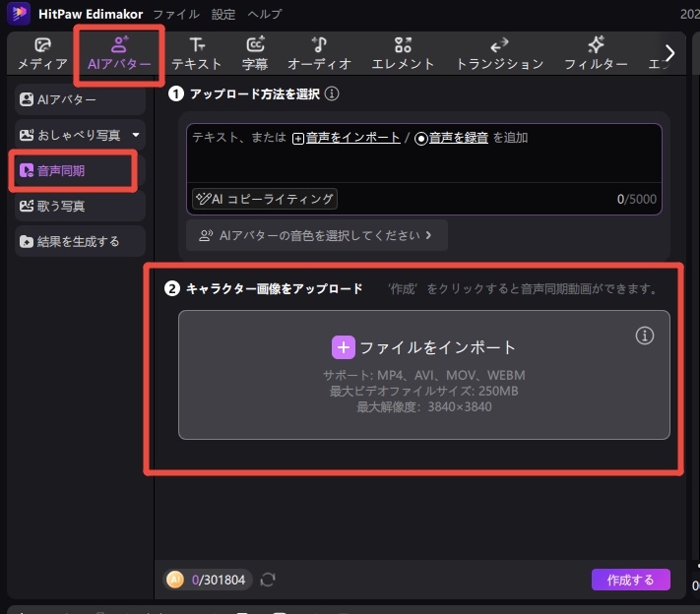
Task: Open AIアバターの音色を選択してください voice selector
Action: pyautogui.click(x=316, y=235)
